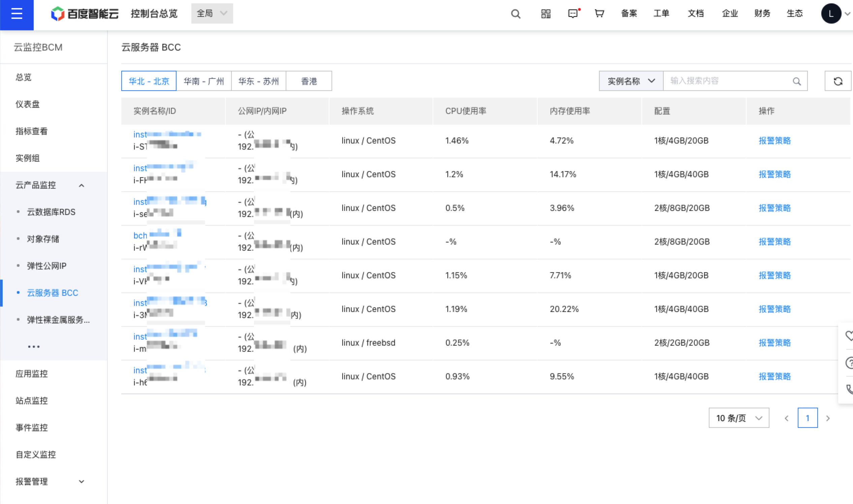The width and height of the screenshot is (853, 504).
Task: Click the linux / freebsd cell
Action: [x=369, y=343]
